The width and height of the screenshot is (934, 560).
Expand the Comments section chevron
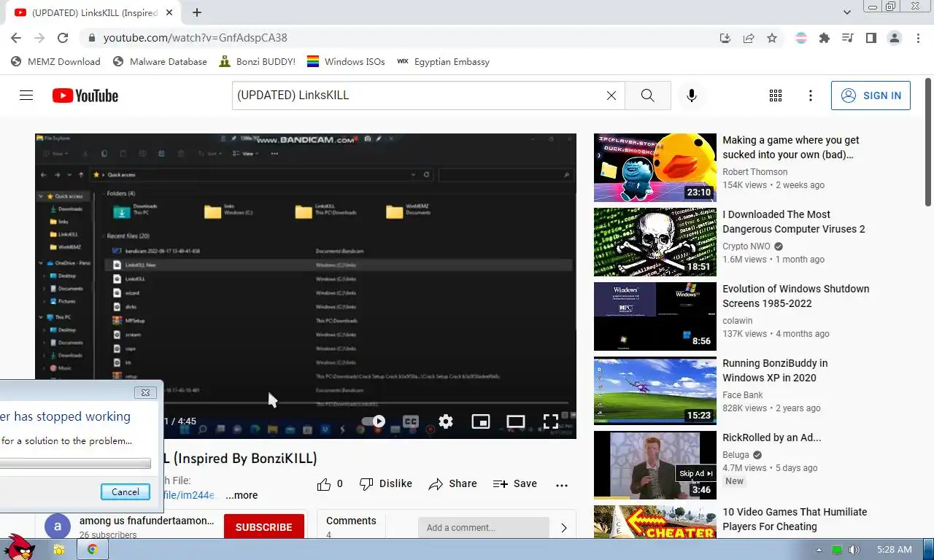tap(563, 528)
